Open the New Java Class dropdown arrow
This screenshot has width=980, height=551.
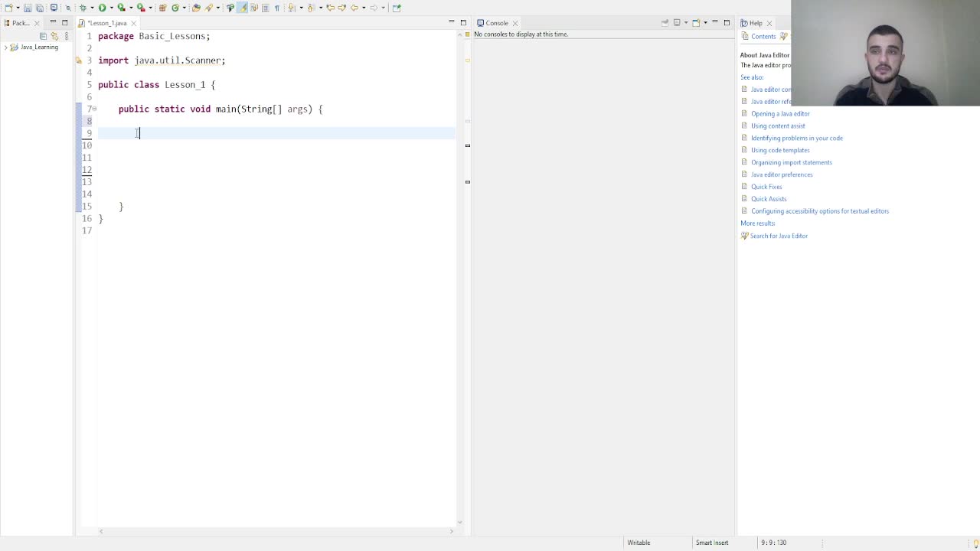tap(185, 8)
